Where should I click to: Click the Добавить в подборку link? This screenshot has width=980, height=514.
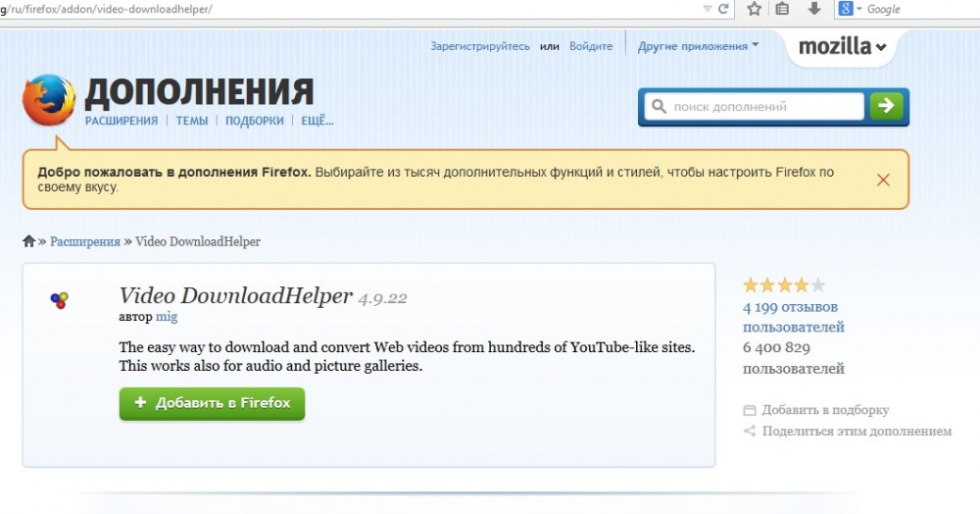pyautogui.click(x=824, y=410)
